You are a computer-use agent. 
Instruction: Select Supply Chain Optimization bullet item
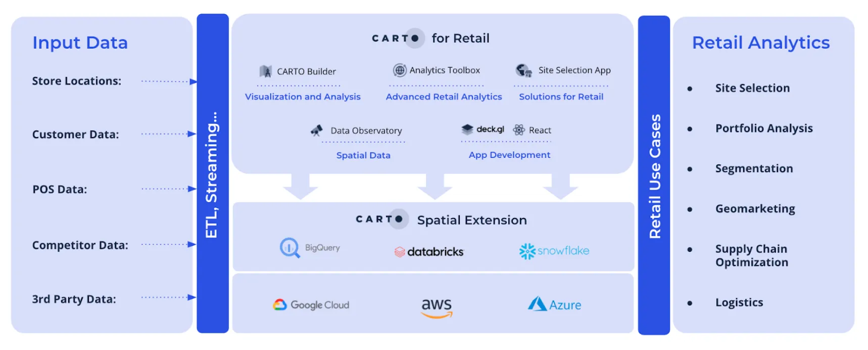(751, 255)
